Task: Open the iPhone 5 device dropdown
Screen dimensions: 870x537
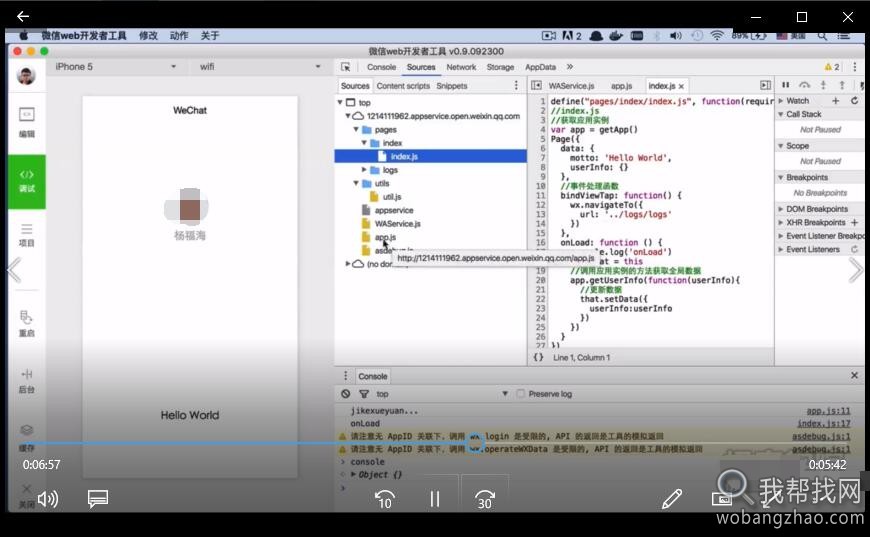Action: click(115, 67)
